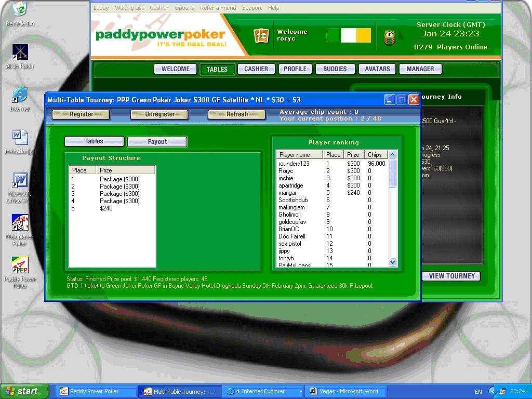Open the Paddy Power Poker desktop shortcut
The width and height of the screenshot is (532, 399).
click(x=20, y=272)
